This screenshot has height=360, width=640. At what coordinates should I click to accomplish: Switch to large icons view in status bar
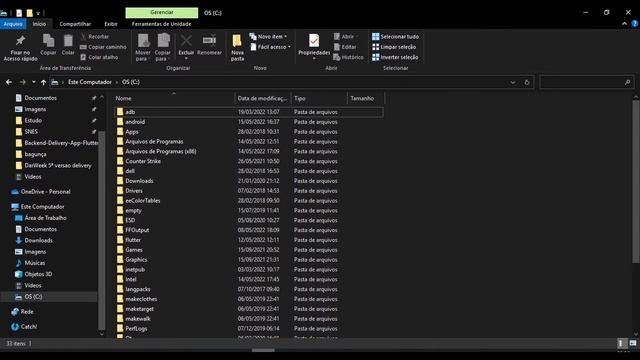[633, 344]
